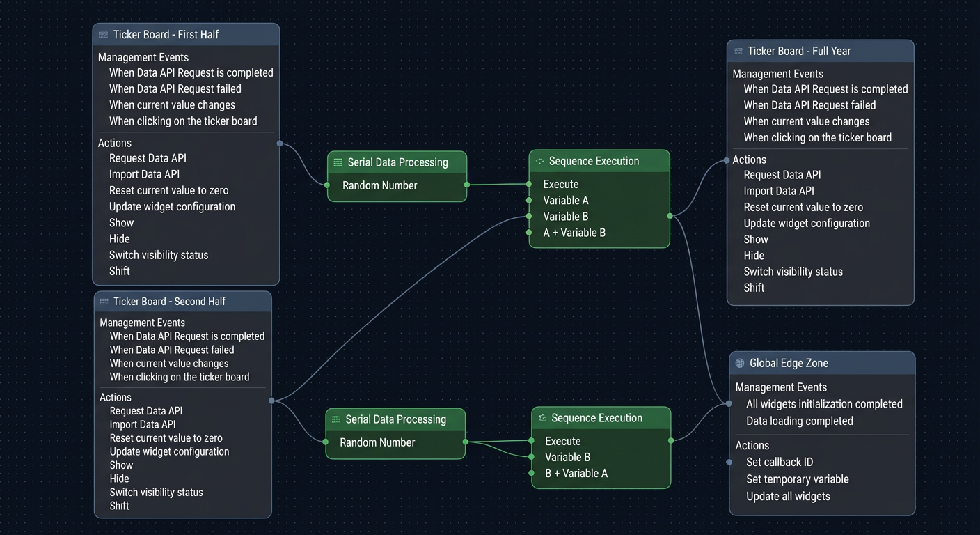The height and width of the screenshot is (535, 980).
Task: Click Random Number in upper Serial Data Processing
Action: tap(380, 185)
